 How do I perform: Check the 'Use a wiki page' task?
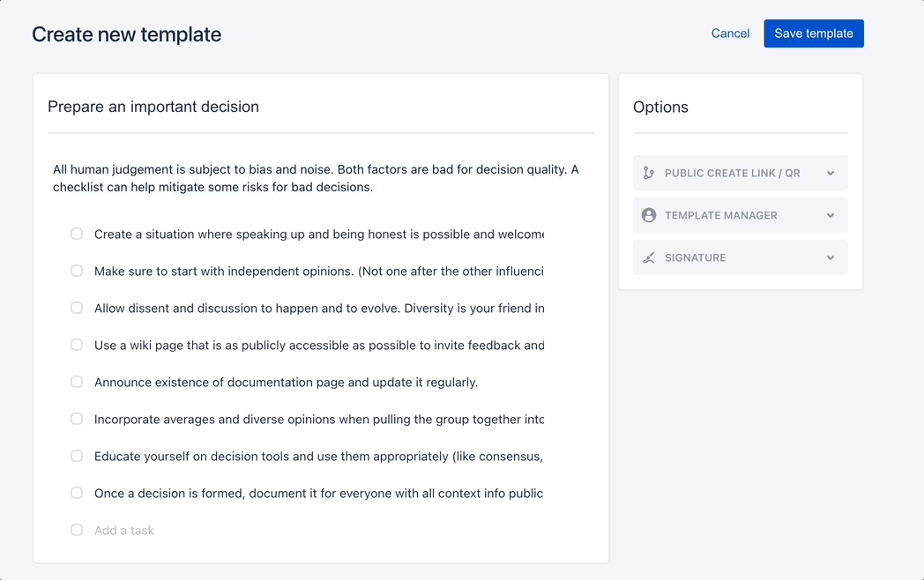pos(77,345)
